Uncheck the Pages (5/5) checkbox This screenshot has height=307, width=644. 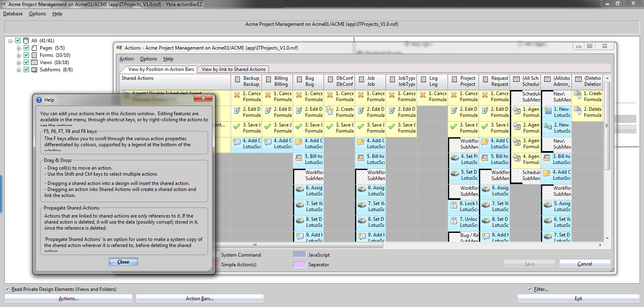pyautogui.click(x=26, y=48)
